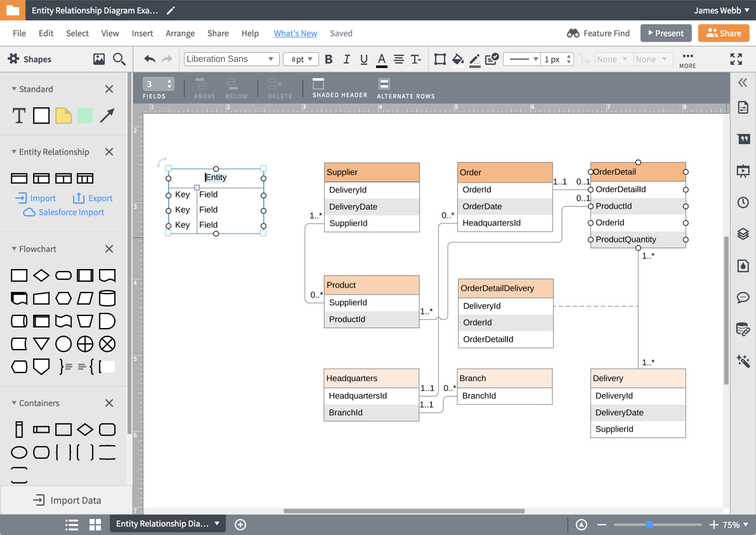The image size is (756, 535).
Task: Open the Shapes search magnifier
Action: coord(119,59)
